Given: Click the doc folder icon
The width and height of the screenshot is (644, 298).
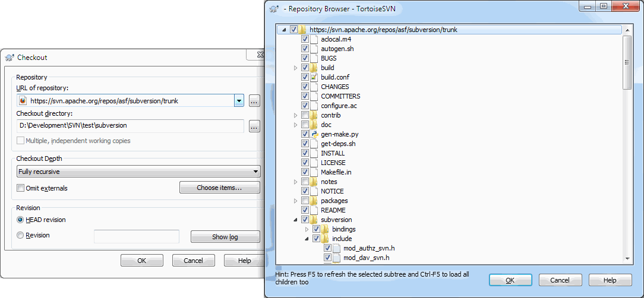Looking at the screenshot, I should coord(314,125).
